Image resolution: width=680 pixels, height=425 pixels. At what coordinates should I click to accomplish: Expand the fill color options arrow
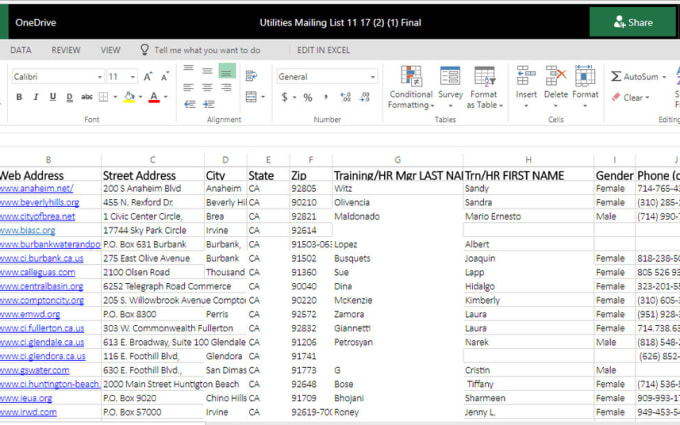pyautogui.click(x=141, y=97)
